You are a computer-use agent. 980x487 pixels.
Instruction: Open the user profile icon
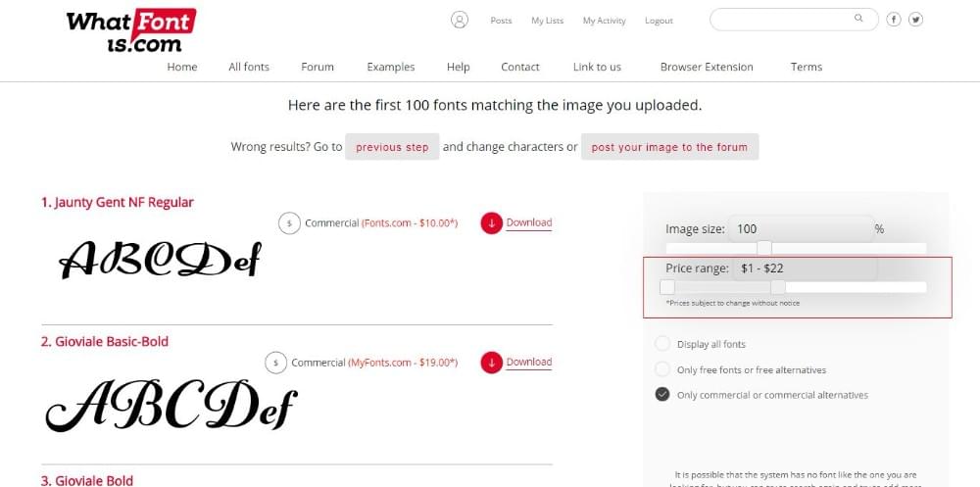coord(460,20)
